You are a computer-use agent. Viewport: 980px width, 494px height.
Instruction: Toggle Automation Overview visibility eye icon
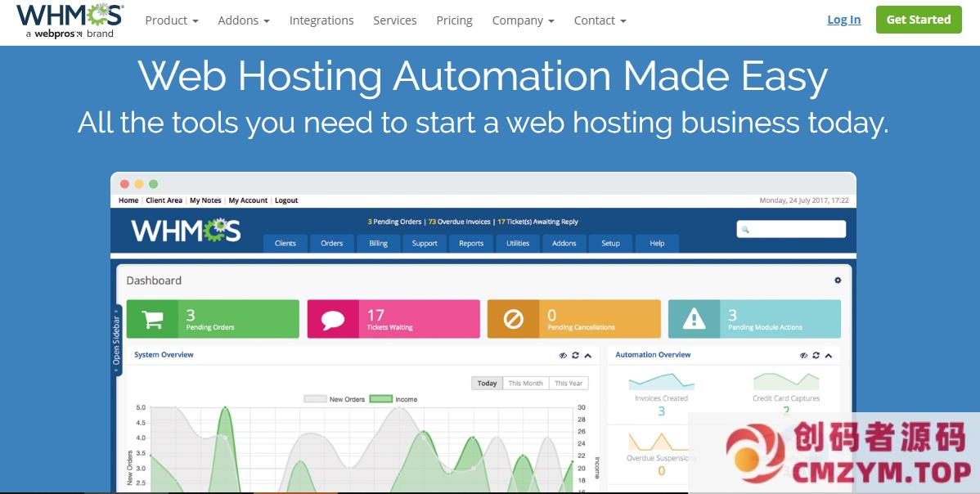pyautogui.click(x=803, y=355)
